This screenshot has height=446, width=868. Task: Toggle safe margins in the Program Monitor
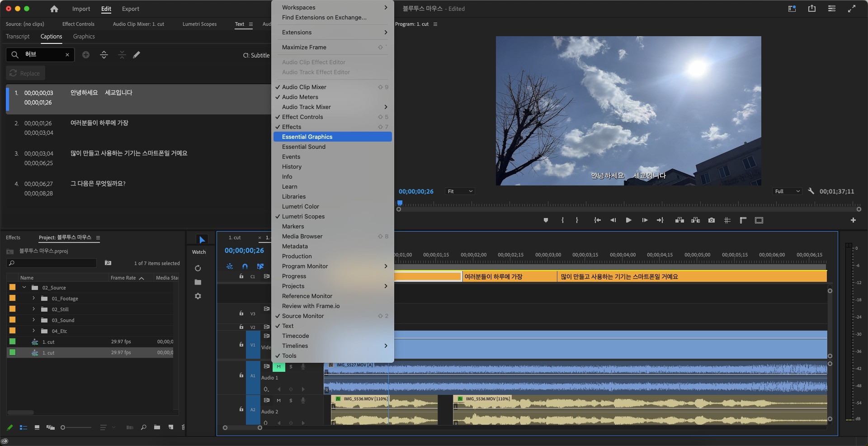(759, 220)
